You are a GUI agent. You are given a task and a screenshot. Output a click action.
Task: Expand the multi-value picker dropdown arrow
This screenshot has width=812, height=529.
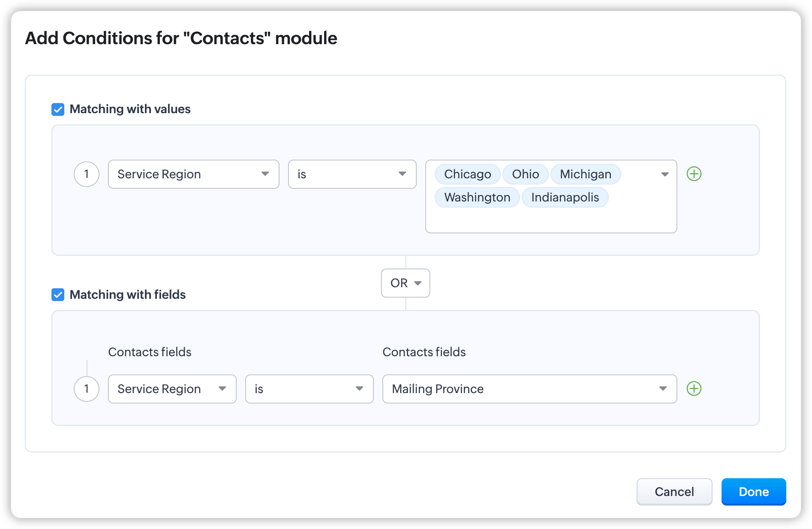665,174
